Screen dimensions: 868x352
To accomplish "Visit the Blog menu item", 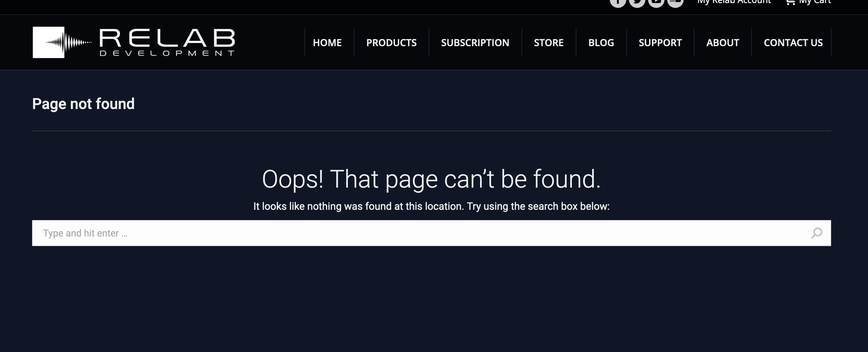I will 601,43.
